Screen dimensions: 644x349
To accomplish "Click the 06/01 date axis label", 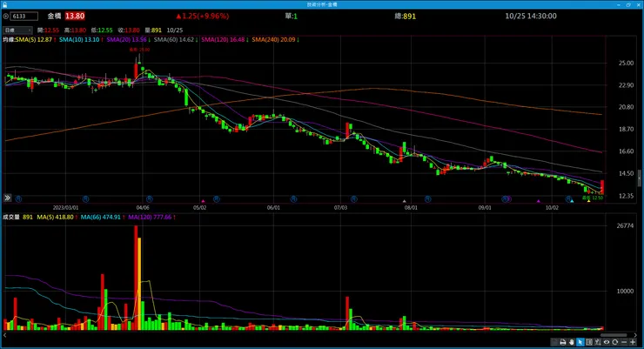I will [273, 208].
